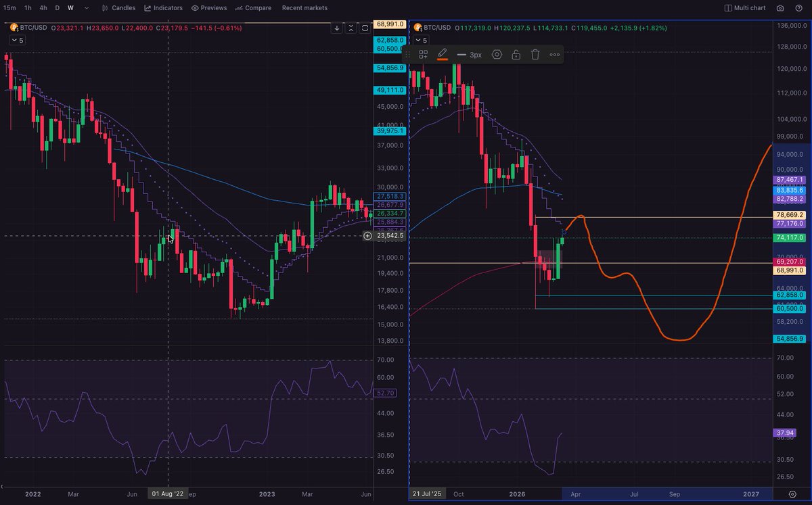Click the 78,669.2 line price label
Viewport: 812px width, 505px height.
click(x=789, y=215)
